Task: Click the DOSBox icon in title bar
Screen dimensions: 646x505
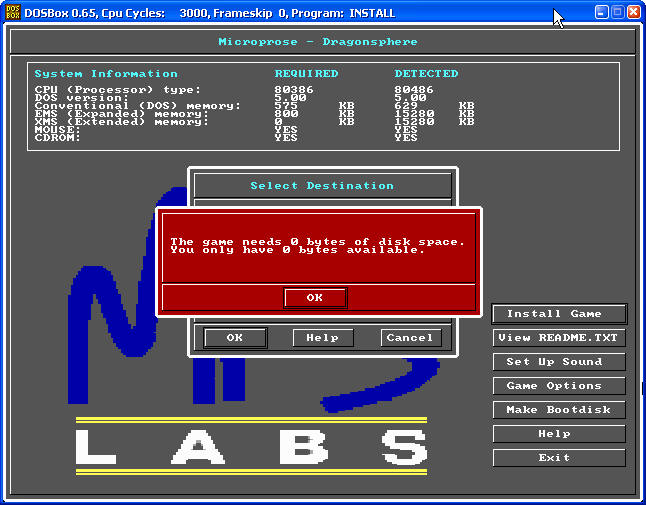Action: [13, 12]
